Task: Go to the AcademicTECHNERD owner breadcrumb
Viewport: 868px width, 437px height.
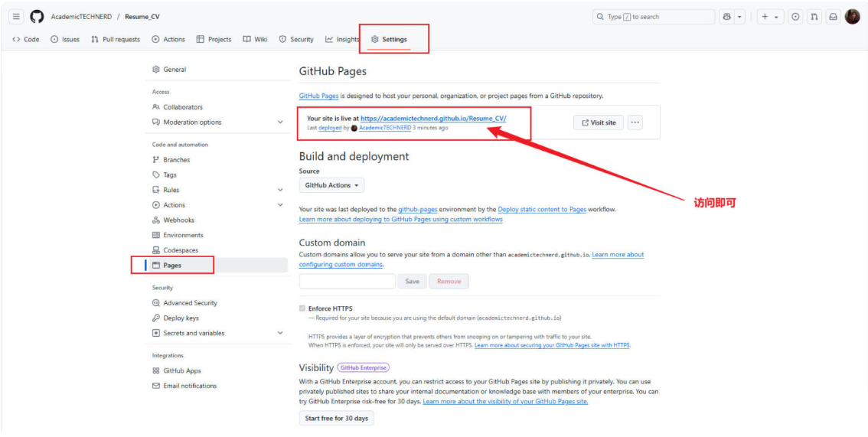Action: (82, 17)
